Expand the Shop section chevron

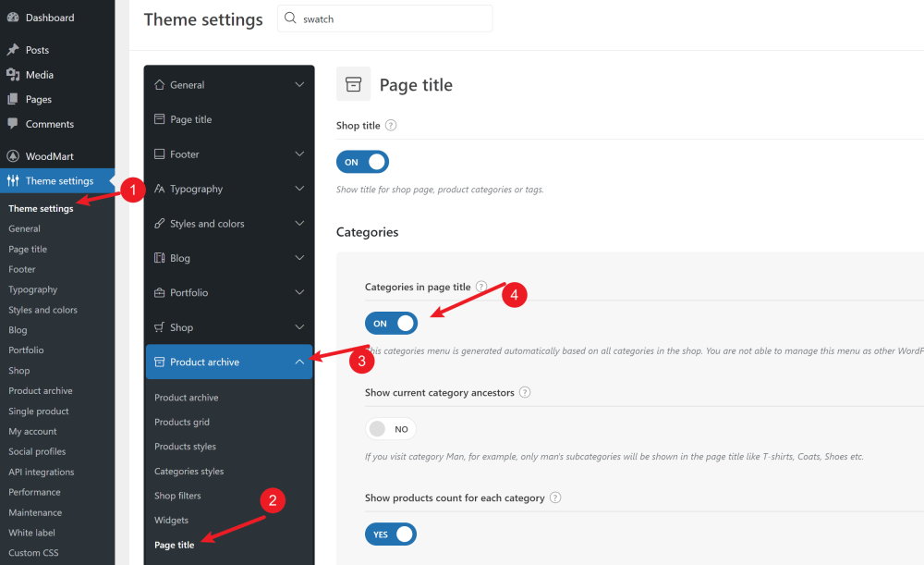pyautogui.click(x=299, y=327)
